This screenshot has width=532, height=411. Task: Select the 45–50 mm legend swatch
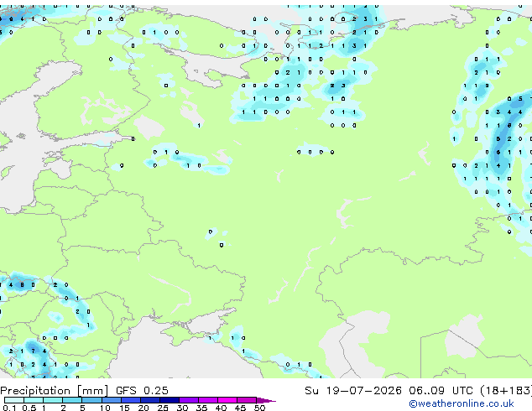tap(247, 400)
